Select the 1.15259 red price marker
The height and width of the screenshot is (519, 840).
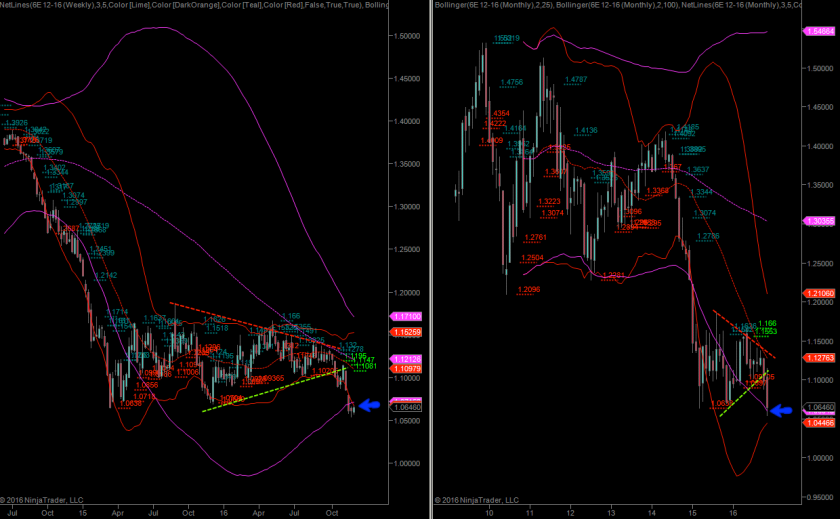coord(402,331)
